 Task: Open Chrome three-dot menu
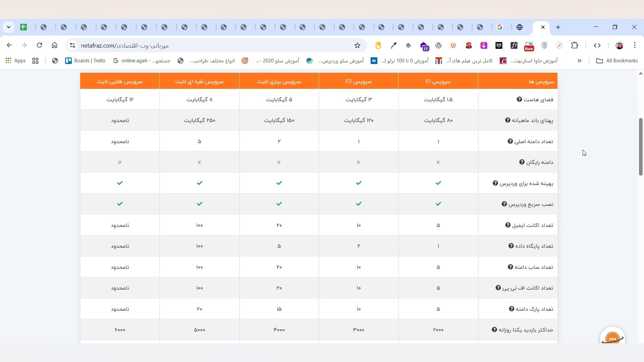pos(635,46)
